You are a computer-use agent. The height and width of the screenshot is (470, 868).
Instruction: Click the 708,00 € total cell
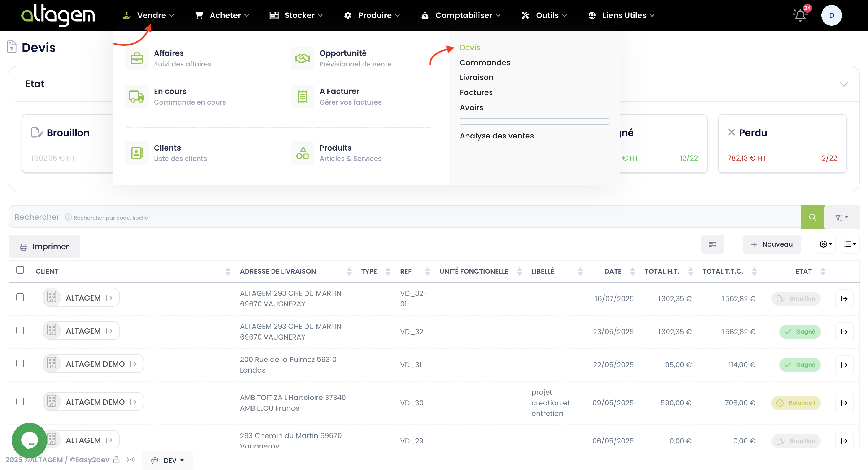740,403
